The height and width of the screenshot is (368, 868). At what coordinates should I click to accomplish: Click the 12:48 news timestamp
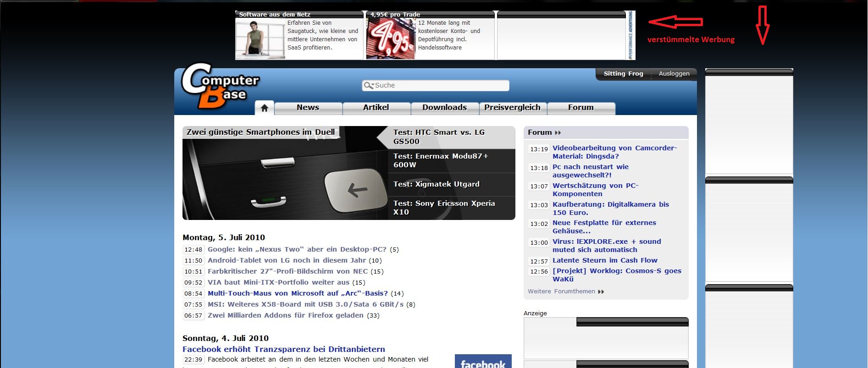pos(194,250)
